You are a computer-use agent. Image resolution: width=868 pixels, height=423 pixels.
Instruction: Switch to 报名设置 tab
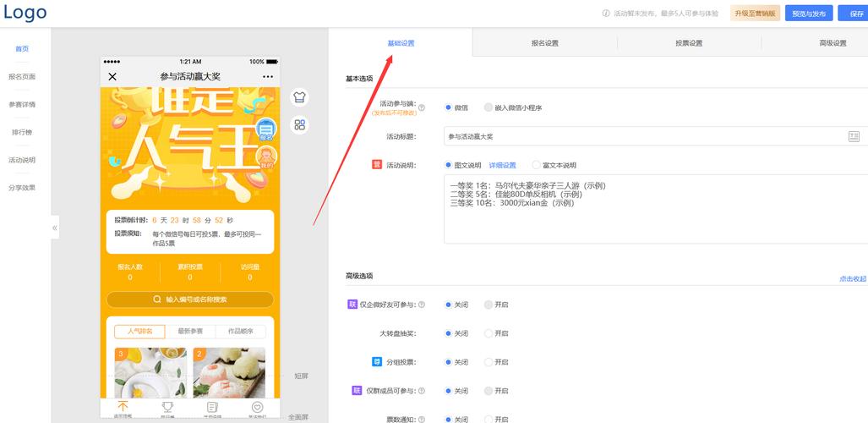click(x=544, y=42)
